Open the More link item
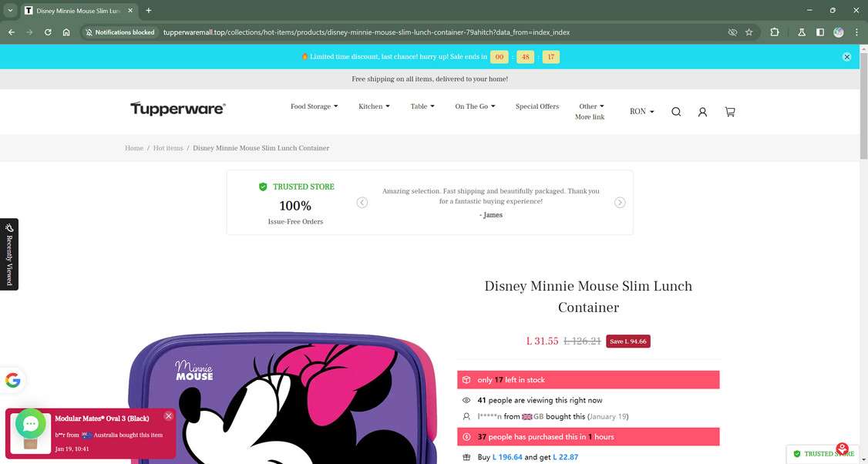Image resolution: width=868 pixels, height=464 pixels. click(x=590, y=117)
